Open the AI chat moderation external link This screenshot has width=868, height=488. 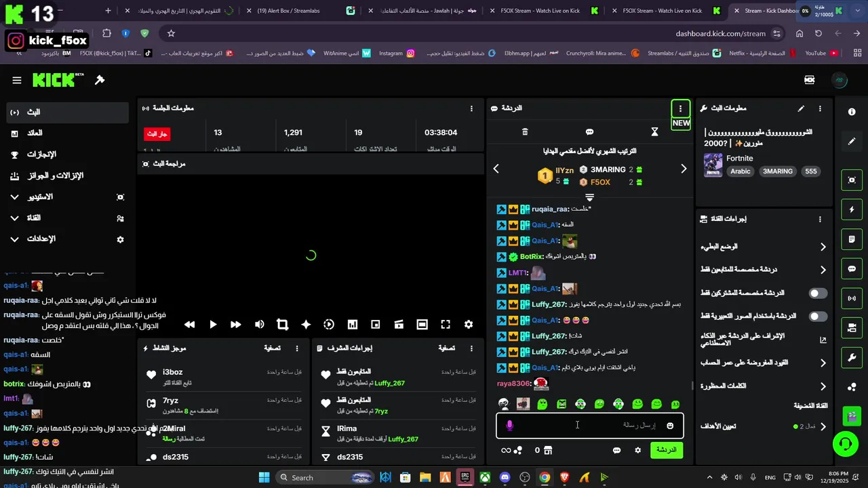click(x=823, y=340)
